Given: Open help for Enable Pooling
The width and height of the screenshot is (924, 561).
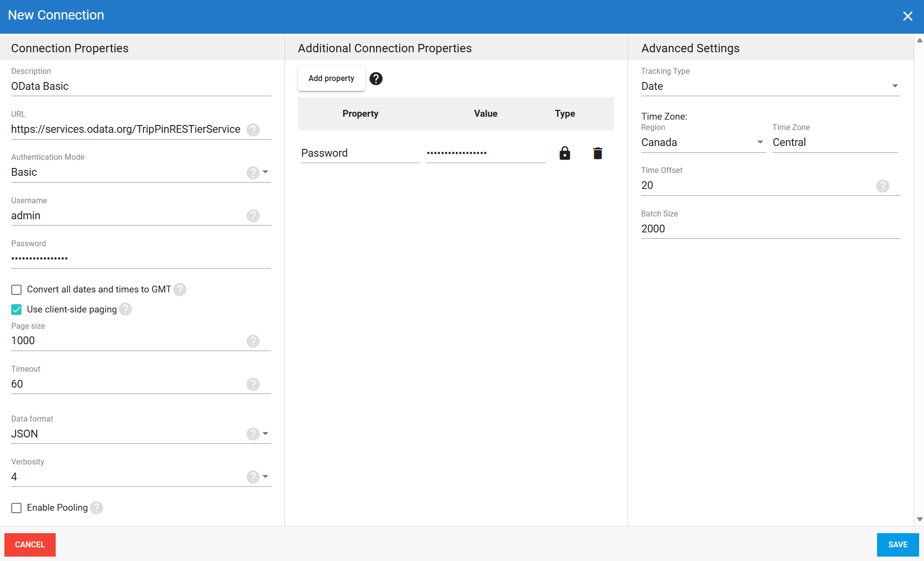Looking at the screenshot, I should 97,508.
